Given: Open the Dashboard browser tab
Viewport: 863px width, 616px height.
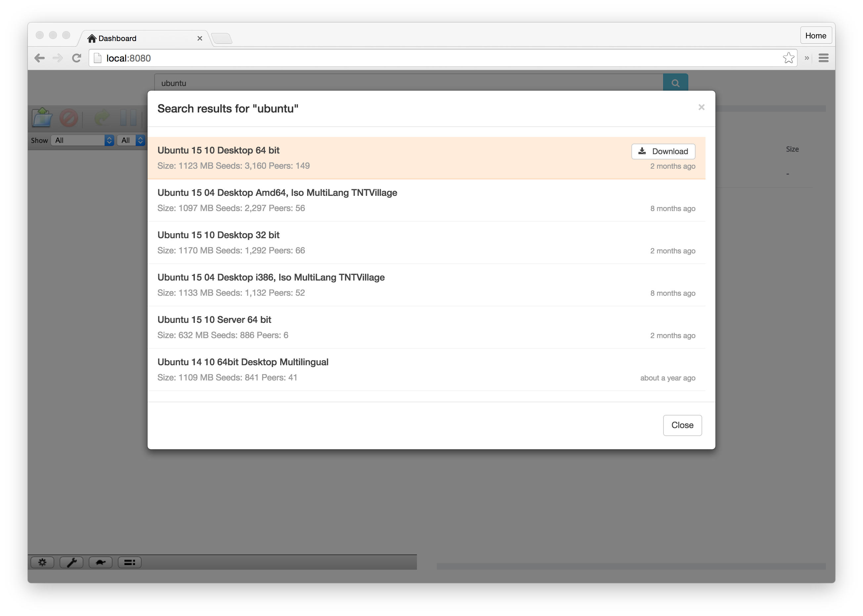Looking at the screenshot, I should click(x=133, y=38).
